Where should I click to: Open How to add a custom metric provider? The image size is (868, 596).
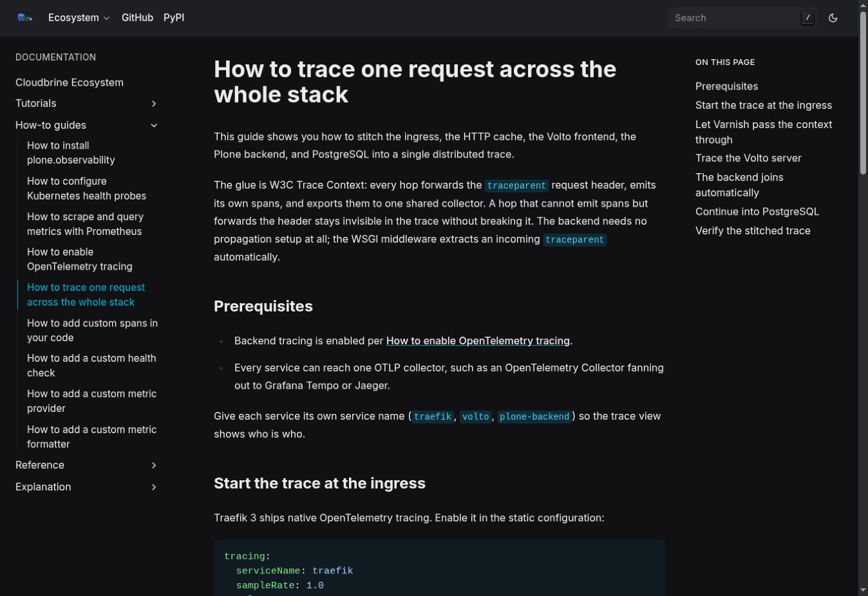[x=91, y=401]
